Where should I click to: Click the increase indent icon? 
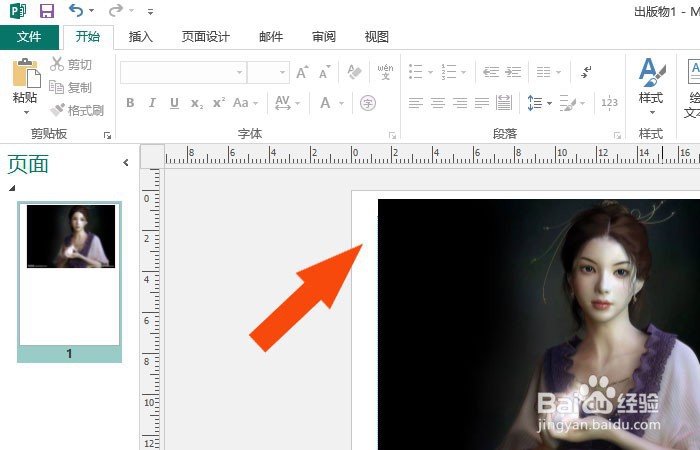point(513,72)
